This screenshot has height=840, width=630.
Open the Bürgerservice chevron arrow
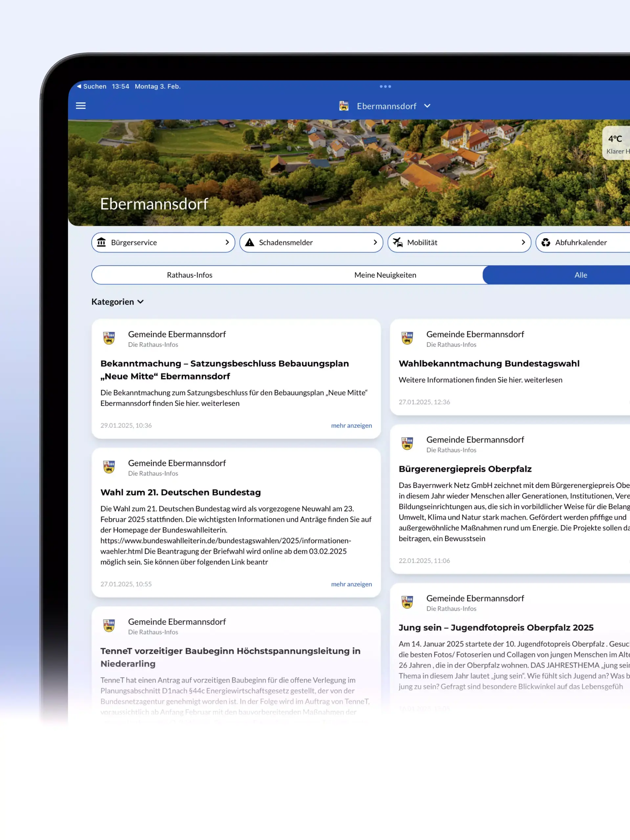pyautogui.click(x=227, y=242)
